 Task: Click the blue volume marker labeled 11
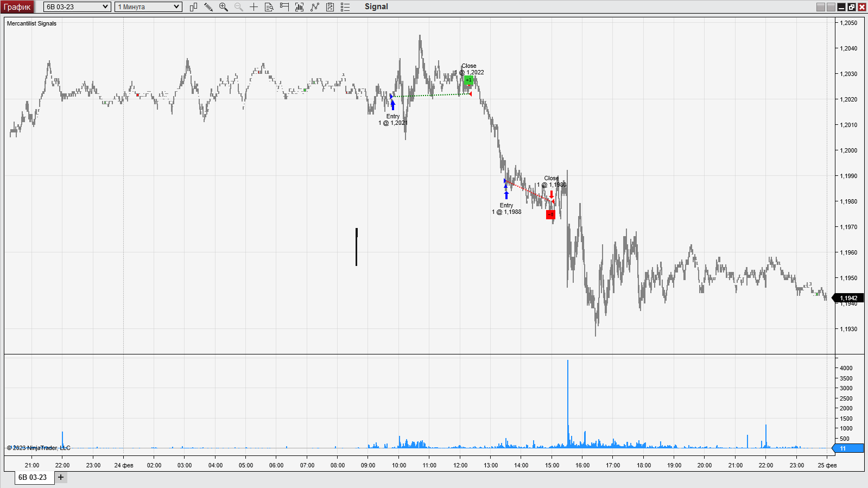[848, 448]
